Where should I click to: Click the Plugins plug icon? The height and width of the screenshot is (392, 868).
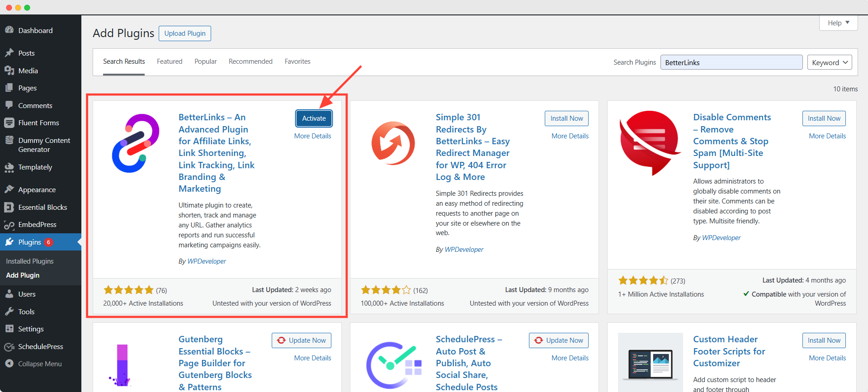[x=9, y=242]
